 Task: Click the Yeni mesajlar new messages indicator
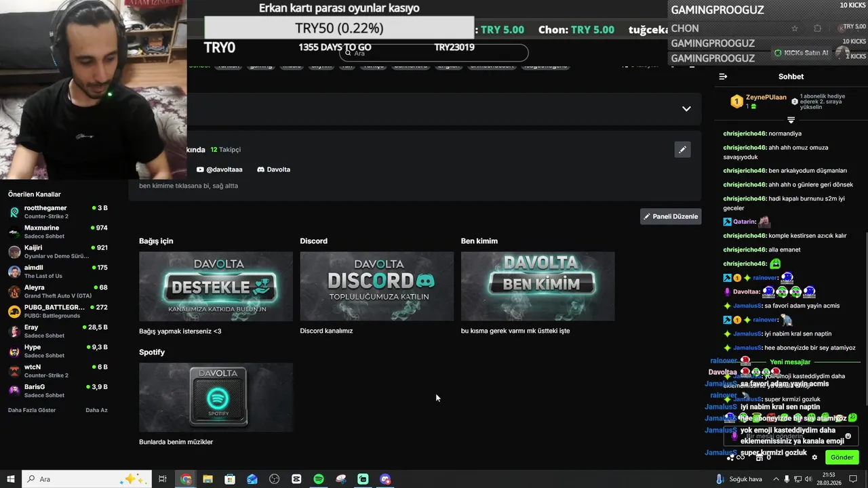(x=790, y=362)
